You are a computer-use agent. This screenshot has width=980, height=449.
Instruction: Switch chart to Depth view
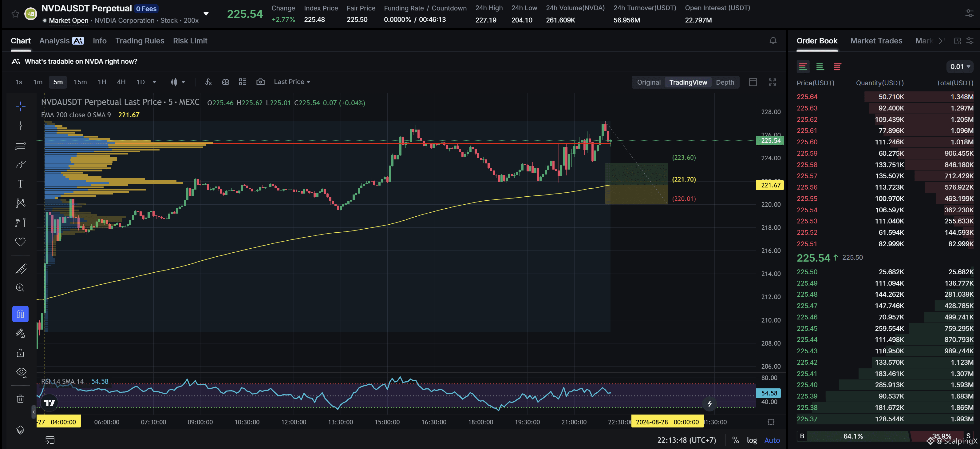pos(725,82)
